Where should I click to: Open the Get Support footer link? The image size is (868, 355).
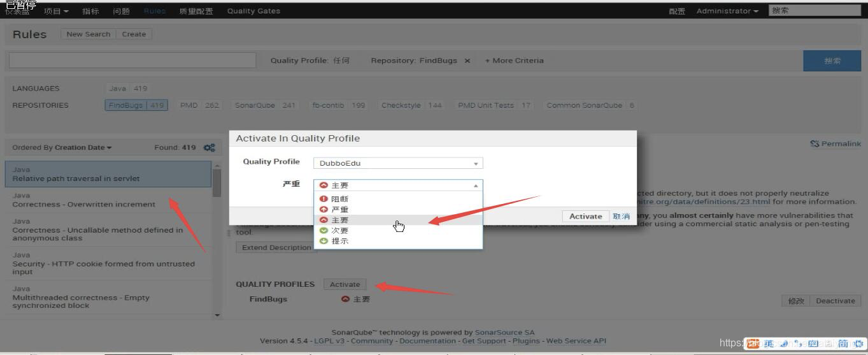tap(483, 341)
